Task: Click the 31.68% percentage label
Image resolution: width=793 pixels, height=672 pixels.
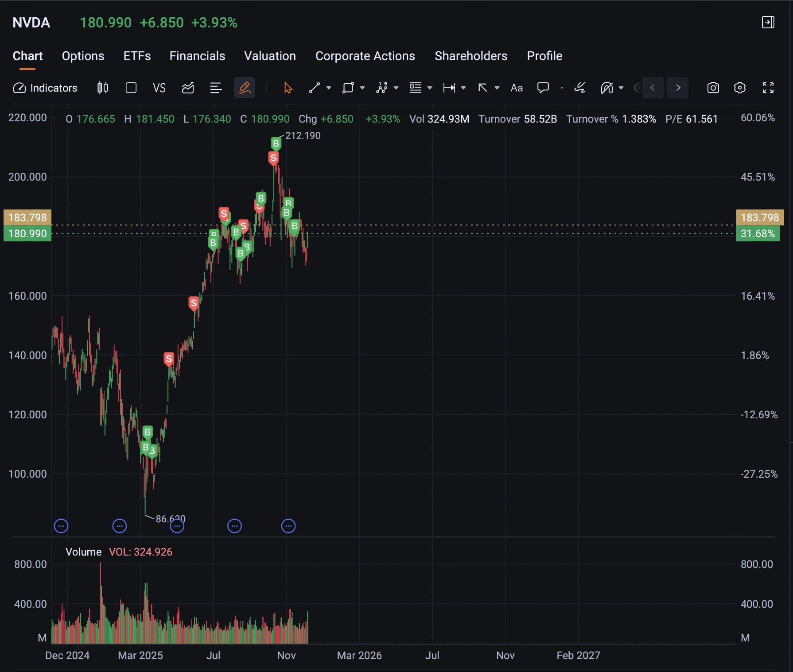Action: tap(758, 233)
